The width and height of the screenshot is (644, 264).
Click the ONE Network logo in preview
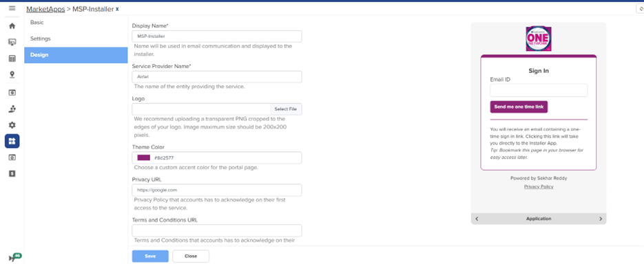tap(539, 39)
